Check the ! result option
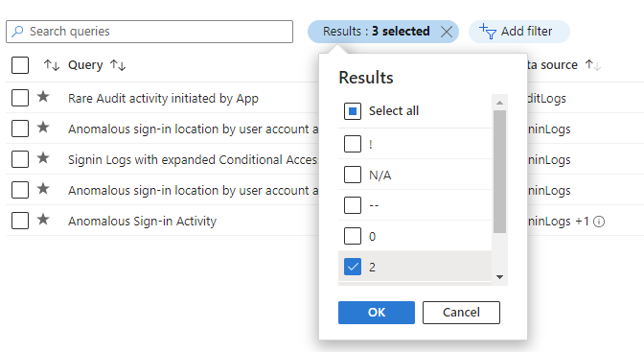 click(x=353, y=144)
